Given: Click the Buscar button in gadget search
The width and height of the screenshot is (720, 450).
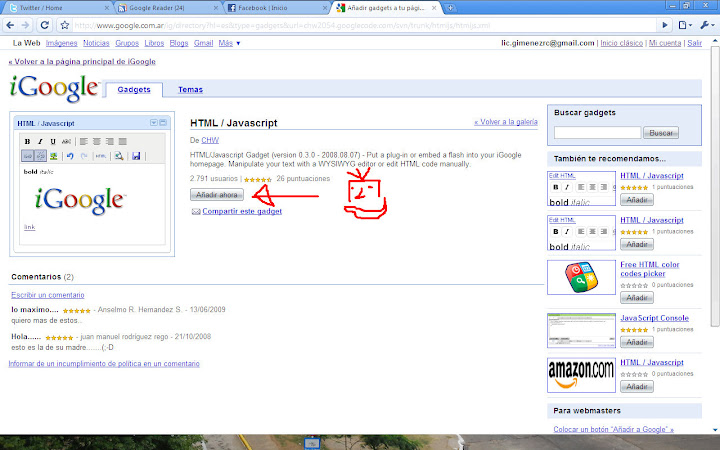Looking at the screenshot, I should click(661, 133).
